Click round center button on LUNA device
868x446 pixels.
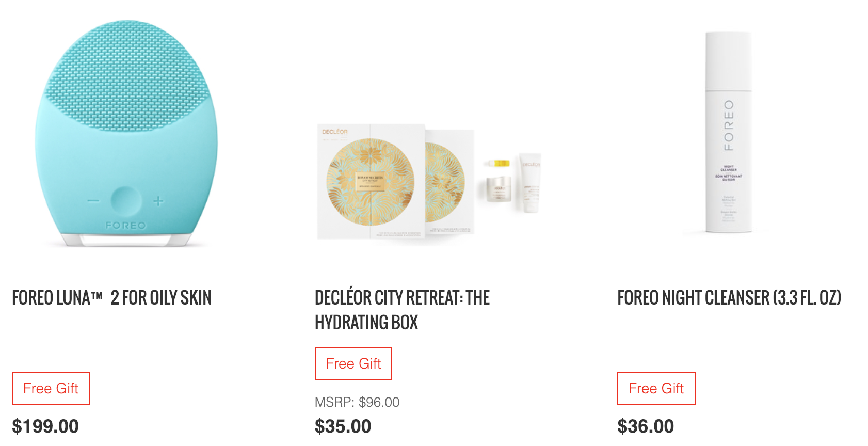tap(126, 201)
